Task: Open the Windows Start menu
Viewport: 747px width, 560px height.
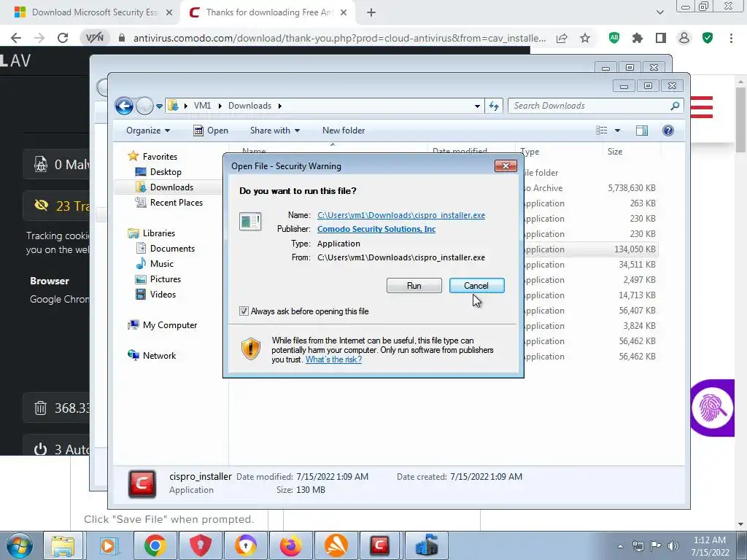Action: [20, 545]
